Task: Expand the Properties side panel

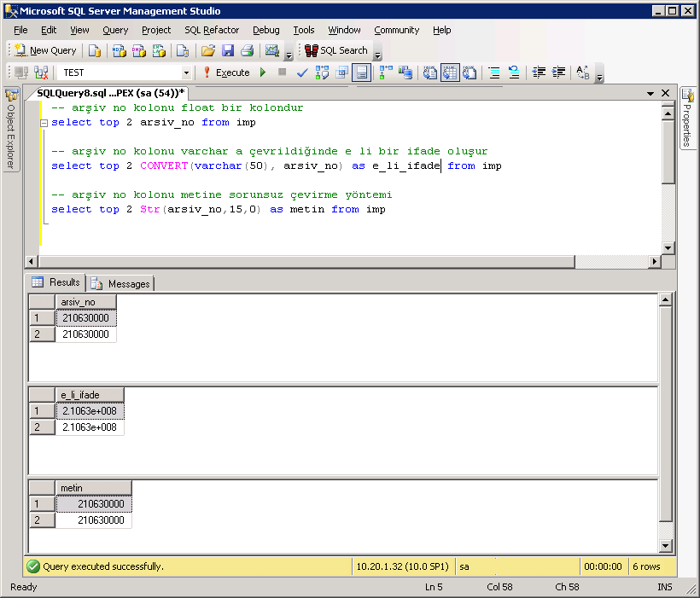Action: [687, 118]
